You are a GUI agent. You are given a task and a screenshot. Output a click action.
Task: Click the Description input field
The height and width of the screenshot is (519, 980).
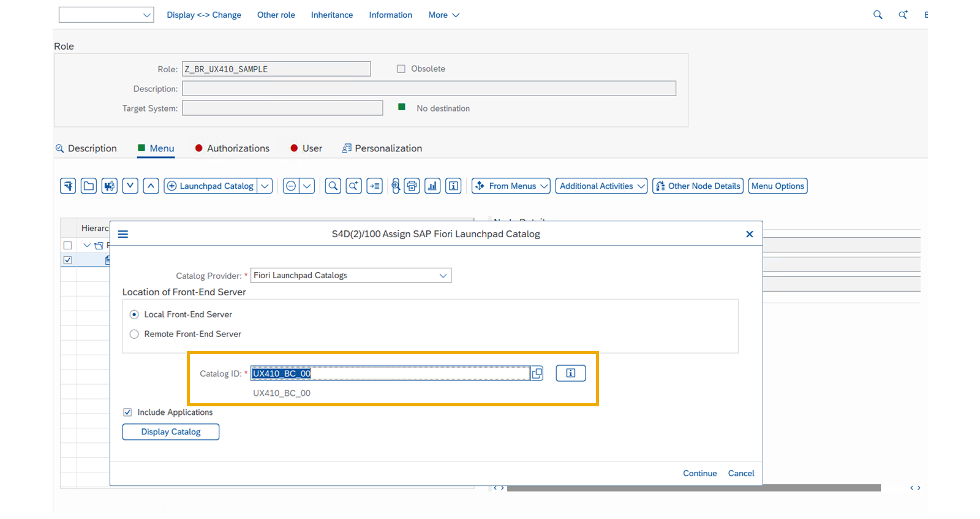coord(429,88)
